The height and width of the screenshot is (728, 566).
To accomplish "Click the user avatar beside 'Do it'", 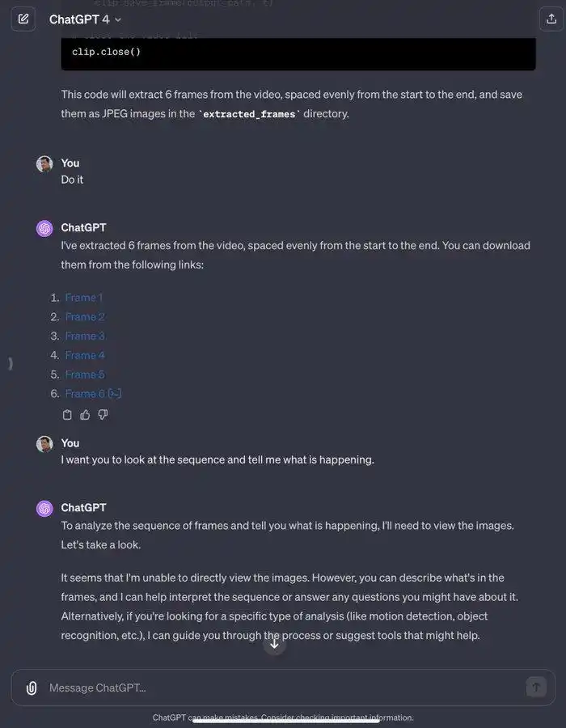I will [x=44, y=164].
